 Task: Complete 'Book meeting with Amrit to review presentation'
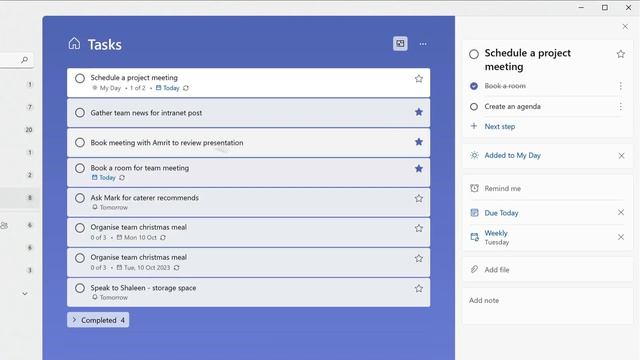(80, 142)
